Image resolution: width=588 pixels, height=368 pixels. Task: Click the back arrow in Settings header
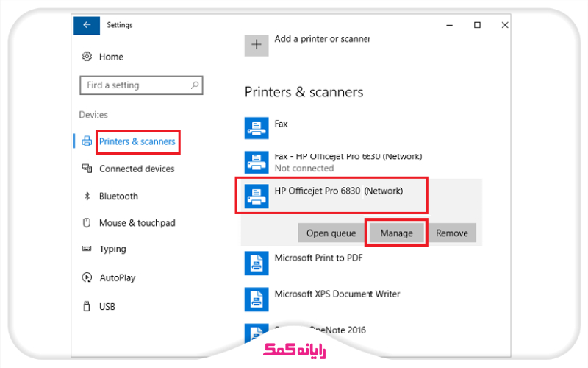87,25
